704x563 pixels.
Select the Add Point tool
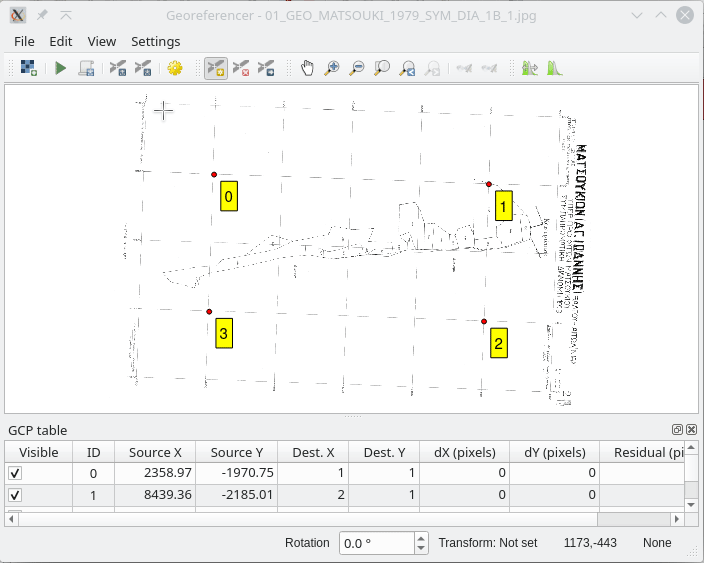[215, 68]
